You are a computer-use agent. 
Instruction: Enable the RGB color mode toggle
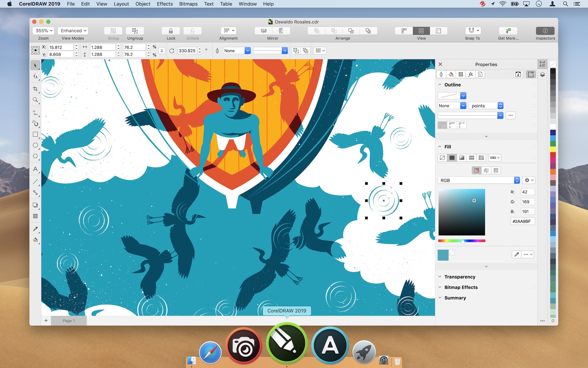coord(516,180)
